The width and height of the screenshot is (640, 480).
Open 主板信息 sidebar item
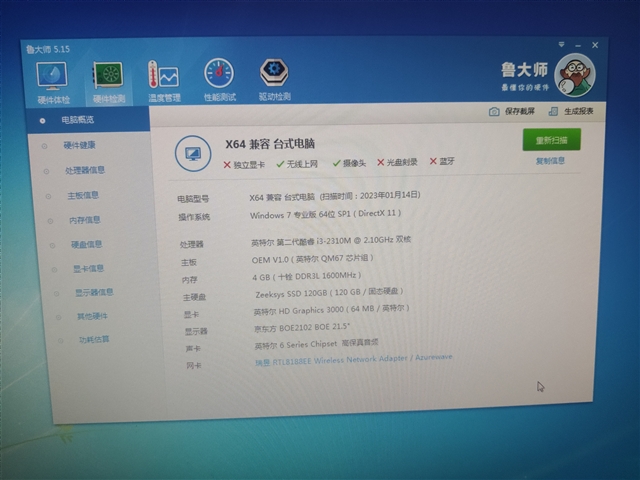[83, 196]
